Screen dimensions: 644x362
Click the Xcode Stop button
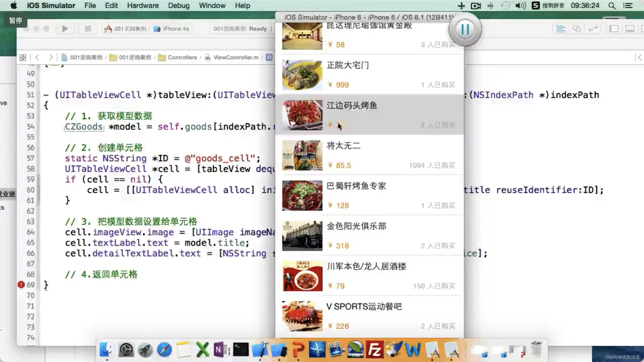click(x=88, y=29)
